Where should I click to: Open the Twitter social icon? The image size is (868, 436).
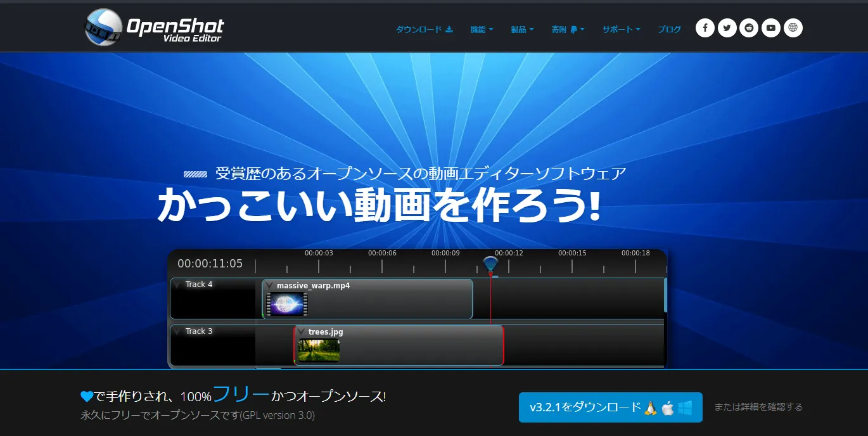(x=727, y=28)
